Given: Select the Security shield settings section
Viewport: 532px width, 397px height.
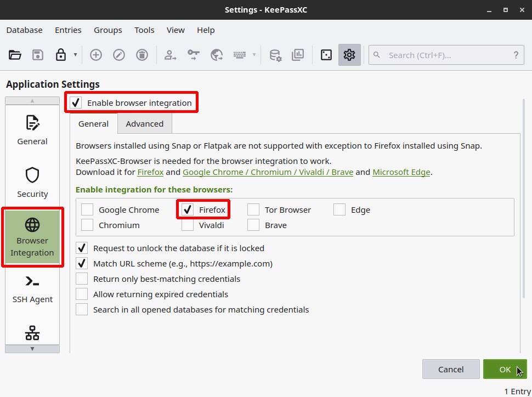Looking at the screenshot, I should click(32, 183).
